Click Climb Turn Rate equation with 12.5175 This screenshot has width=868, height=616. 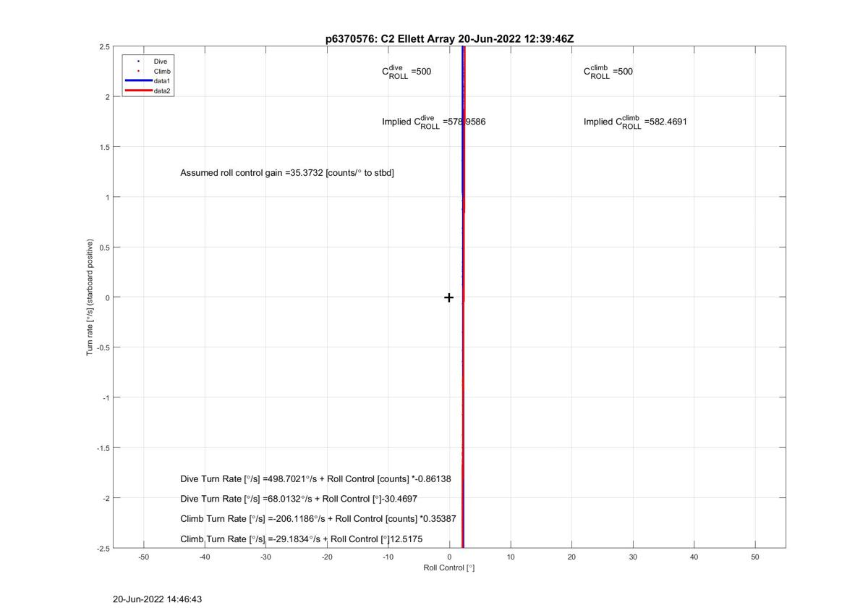302,539
